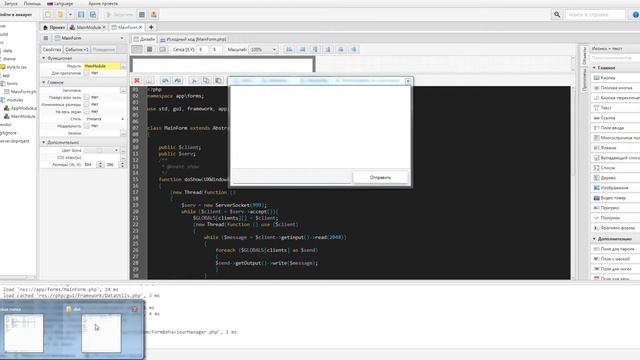640x360 pixels.
Task: Open the Масштаб 100% zoom dropdown
Action: tap(263, 49)
